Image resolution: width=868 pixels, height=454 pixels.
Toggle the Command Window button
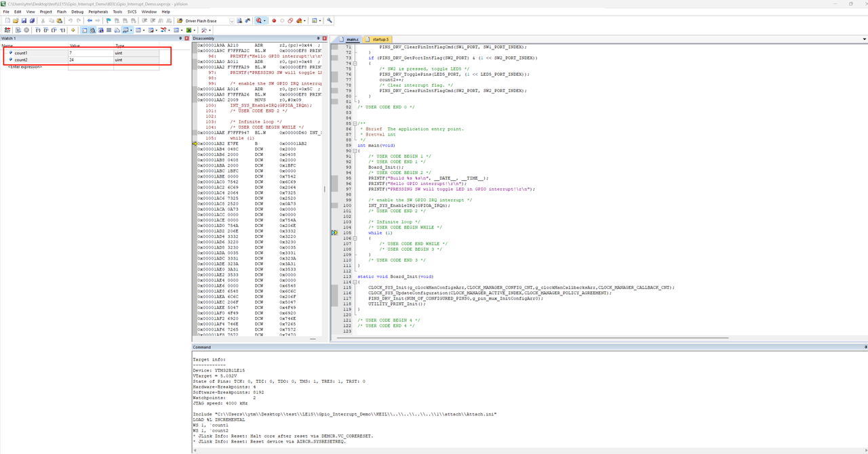tap(84, 30)
